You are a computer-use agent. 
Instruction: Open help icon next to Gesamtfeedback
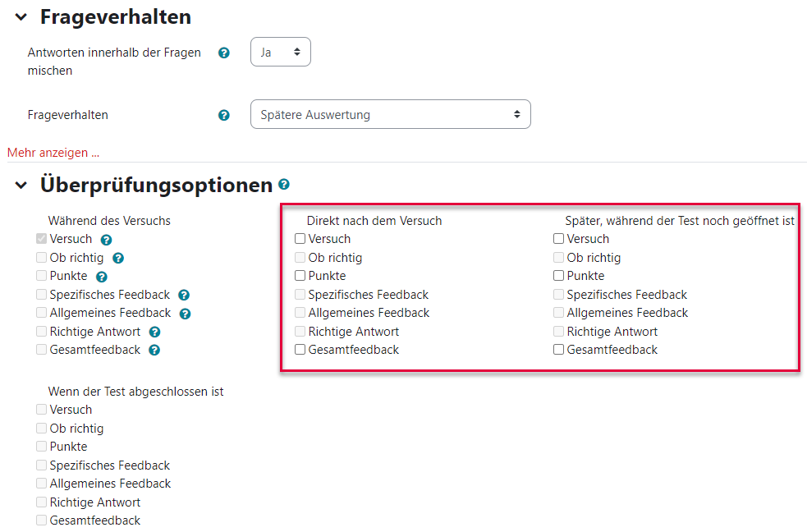pyautogui.click(x=154, y=351)
